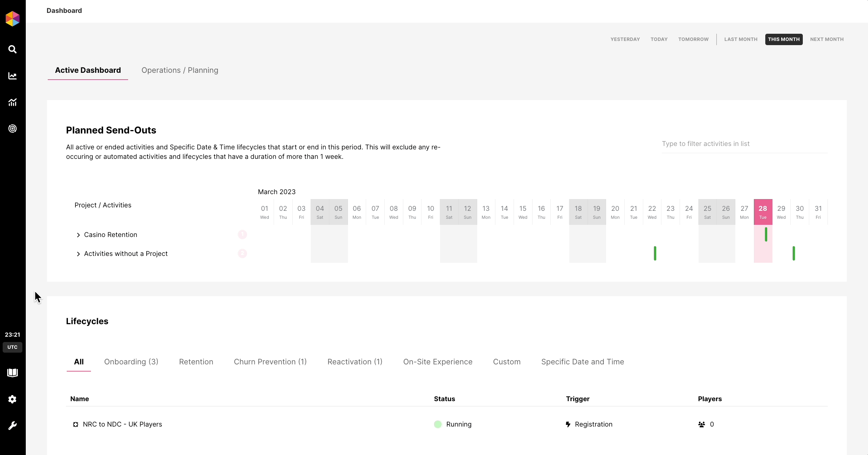Select the TODAY date range button
868x455 pixels.
coord(659,39)
